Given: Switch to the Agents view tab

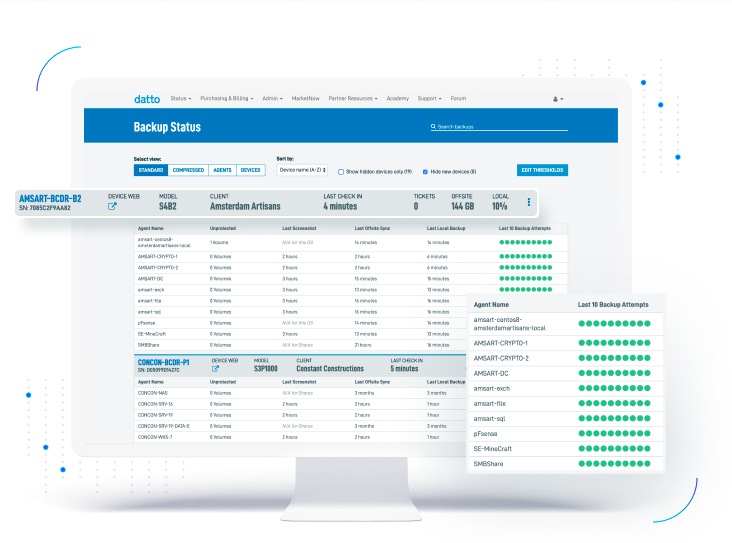Looking at the screenshot, I should pyautogui.click(x=222, y=170).
